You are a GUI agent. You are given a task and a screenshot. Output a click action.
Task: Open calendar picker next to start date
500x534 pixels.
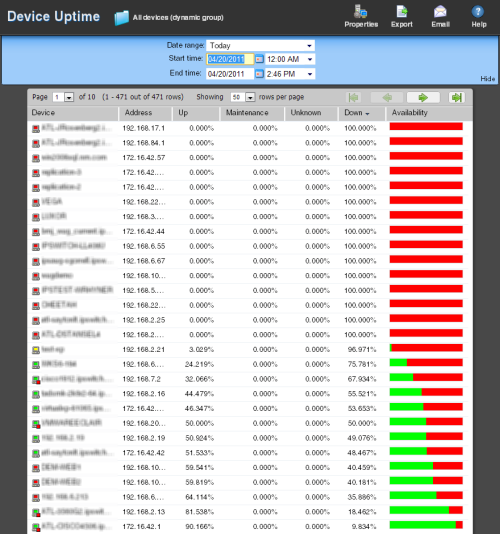coord(260,59)
